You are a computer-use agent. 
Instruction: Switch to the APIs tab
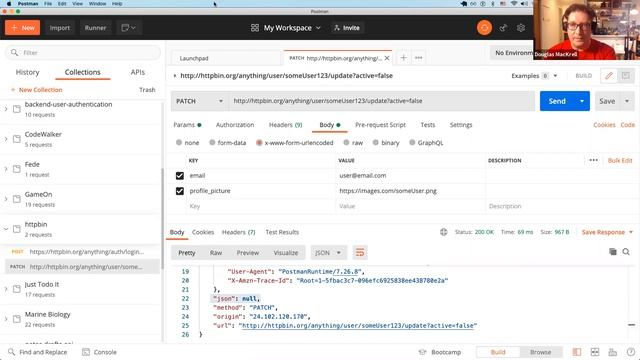click(x=138, y=72)
